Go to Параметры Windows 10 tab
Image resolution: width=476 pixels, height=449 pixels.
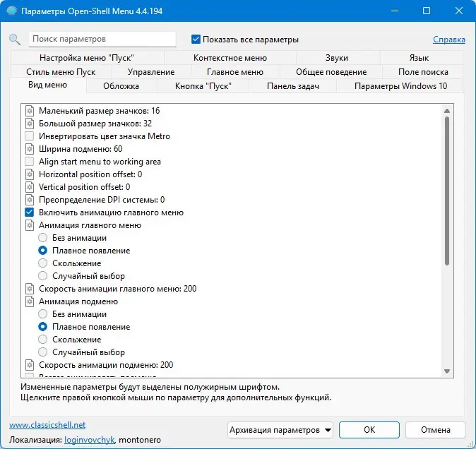(x=400, y=86)
